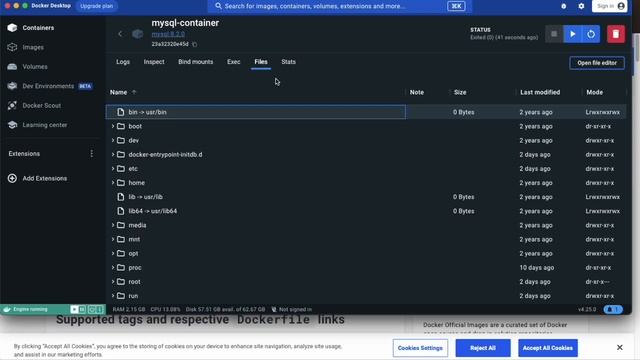Open the Learning center in the sidebar
The width and height of the screenshot is (640, 360).
(37, 125)
